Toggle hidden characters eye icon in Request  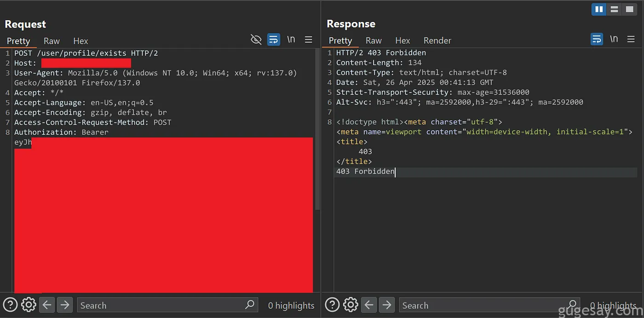[x=256, y=40]
